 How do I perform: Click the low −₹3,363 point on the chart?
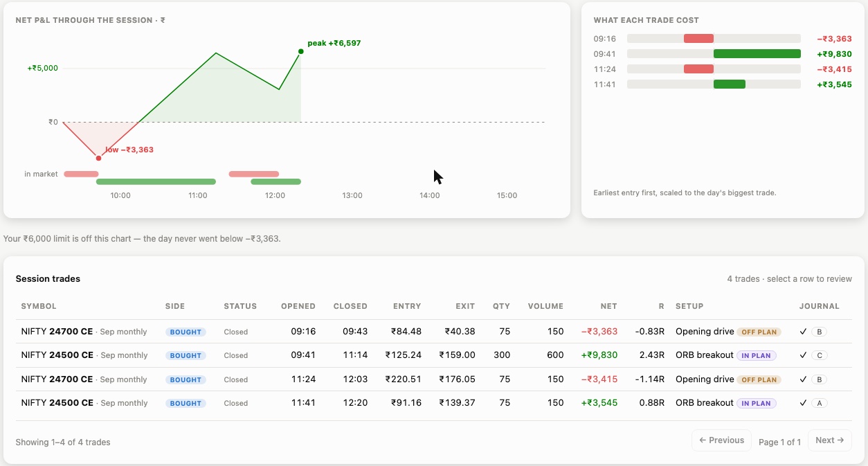(x=98, y=158)
